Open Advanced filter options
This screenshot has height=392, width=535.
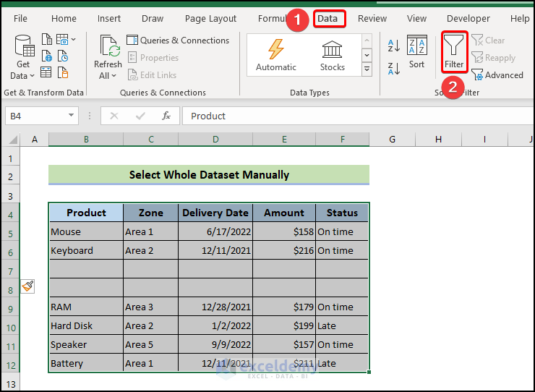click(497, 74)
